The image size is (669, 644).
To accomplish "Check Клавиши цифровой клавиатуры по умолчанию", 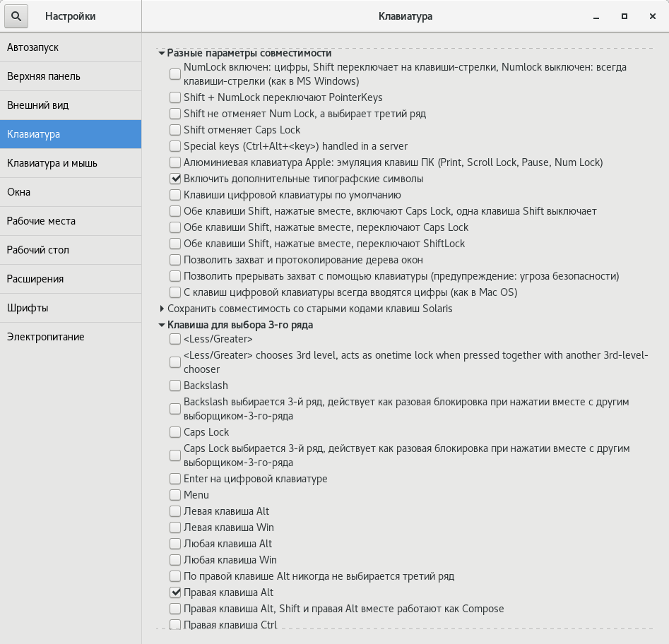I will pyautogui.click(x=175, y=195).
